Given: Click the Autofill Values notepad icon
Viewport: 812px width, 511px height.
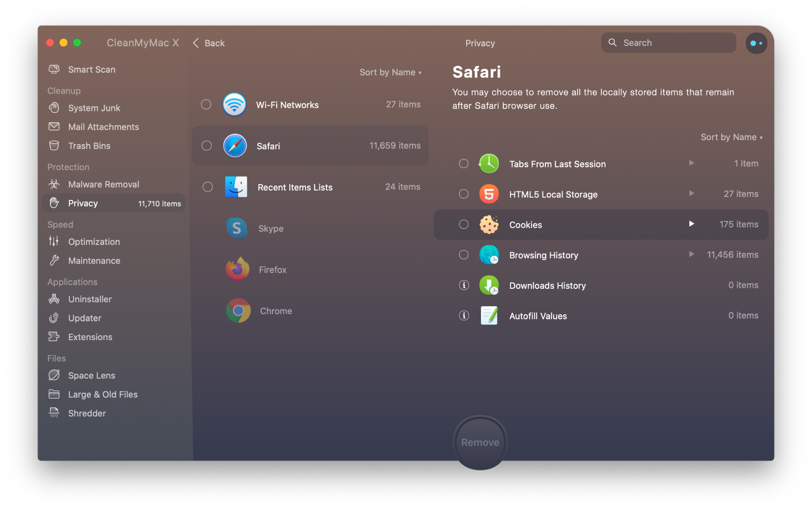Looking at the screenshot, I should [489, 316].
